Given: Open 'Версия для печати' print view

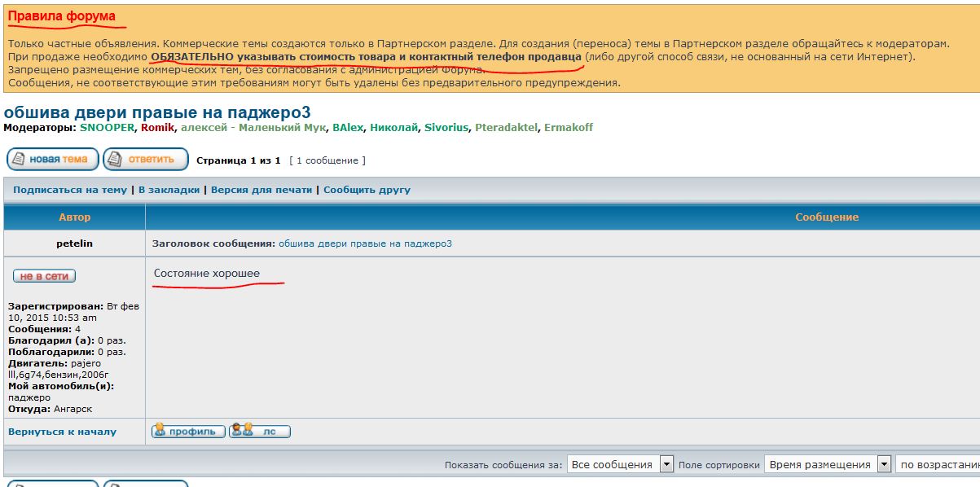Looking at the screenshot, I should pos(261,190).
